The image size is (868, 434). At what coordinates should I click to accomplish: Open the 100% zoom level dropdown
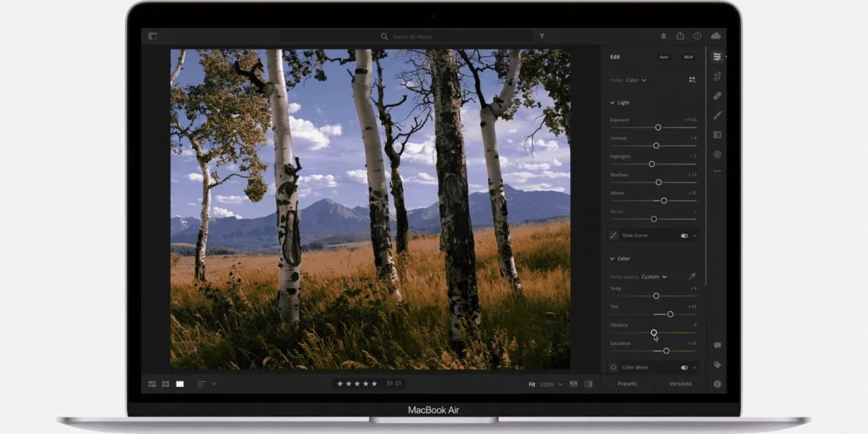551,385
